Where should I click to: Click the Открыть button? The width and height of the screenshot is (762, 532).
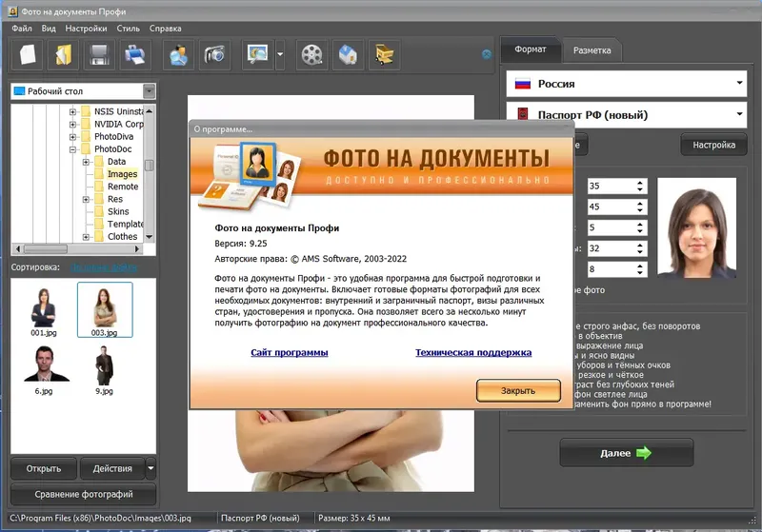tap(44, 468)
